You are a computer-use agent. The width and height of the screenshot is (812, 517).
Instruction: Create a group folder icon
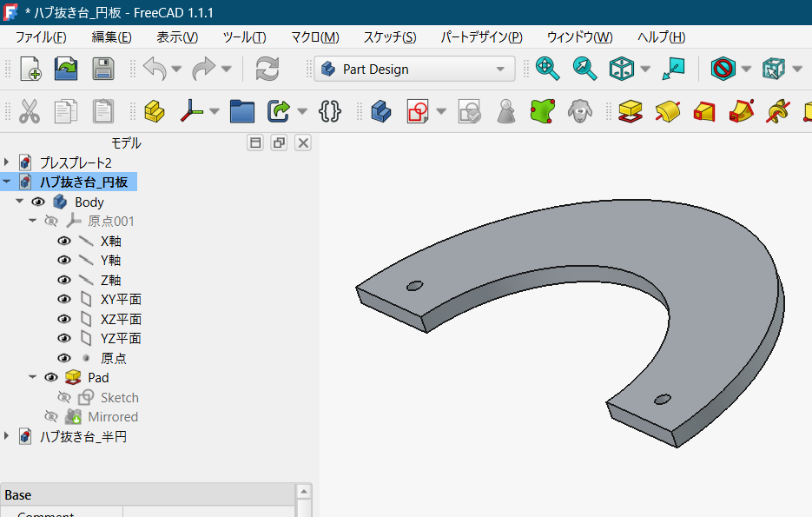[241, 111]
